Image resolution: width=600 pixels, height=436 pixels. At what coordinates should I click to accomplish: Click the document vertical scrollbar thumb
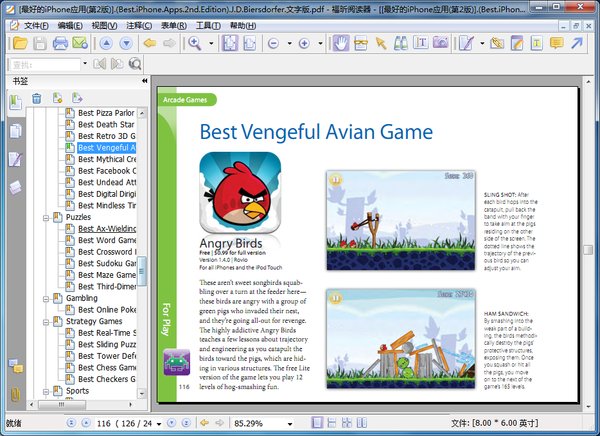coord(588,250)
